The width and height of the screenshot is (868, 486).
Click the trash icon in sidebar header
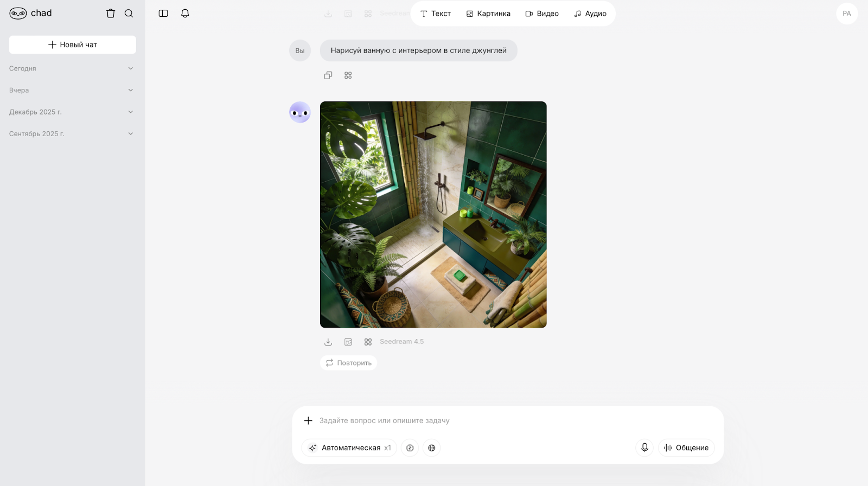111,14
